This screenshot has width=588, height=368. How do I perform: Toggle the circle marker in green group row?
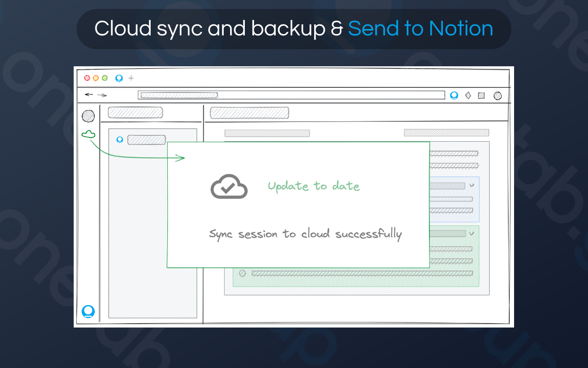pyautogui.click(x=243, y=273)
